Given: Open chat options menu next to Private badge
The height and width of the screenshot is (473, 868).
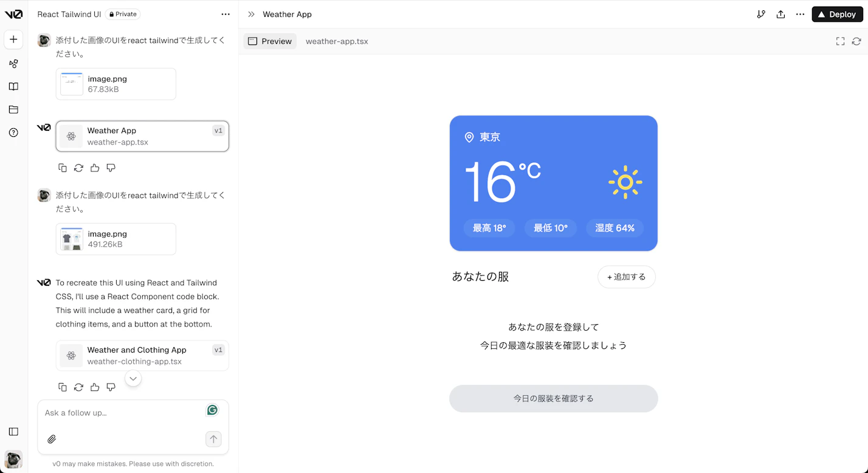Looking at the screenshot, I should point(226,14).
